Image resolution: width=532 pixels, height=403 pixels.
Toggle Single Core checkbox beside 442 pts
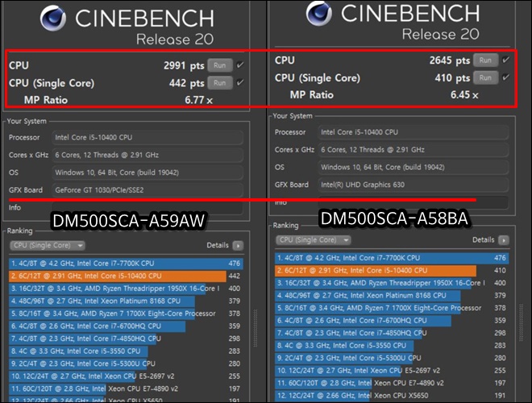[x=240, y=82]
